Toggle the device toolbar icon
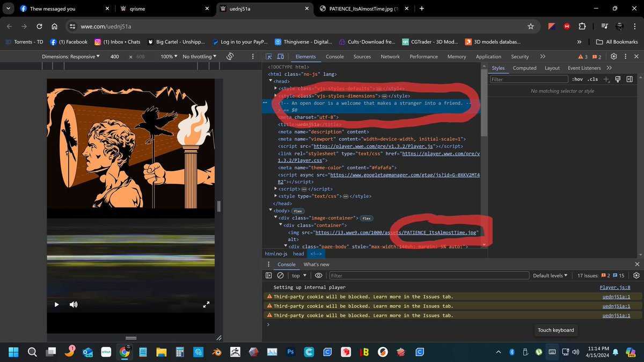 [282, 56]
